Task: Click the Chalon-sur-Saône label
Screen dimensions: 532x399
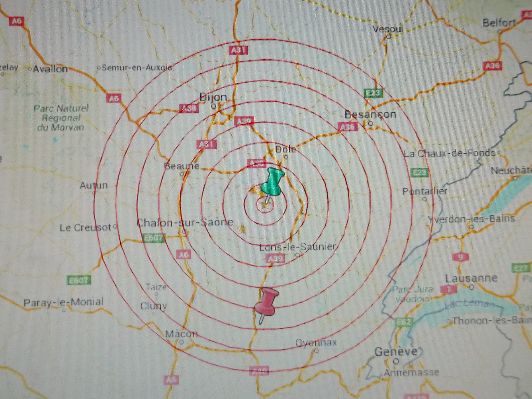Action: pos(185,222)
